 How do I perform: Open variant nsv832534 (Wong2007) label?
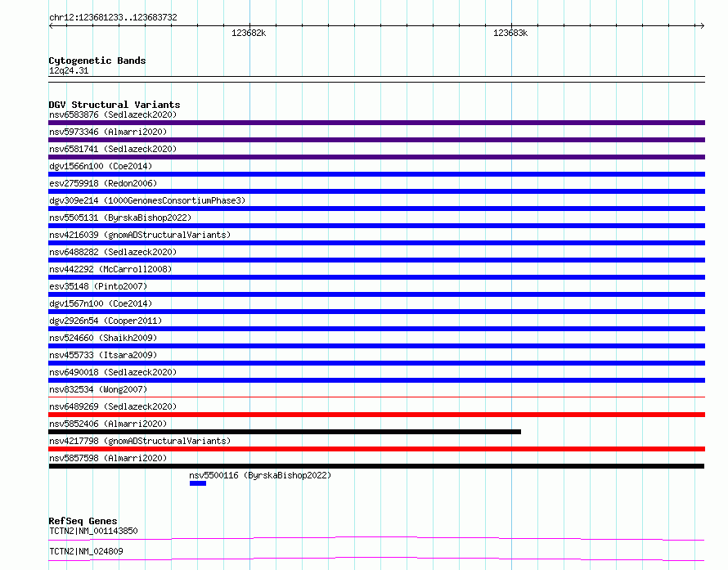click(x=98, y=389)
